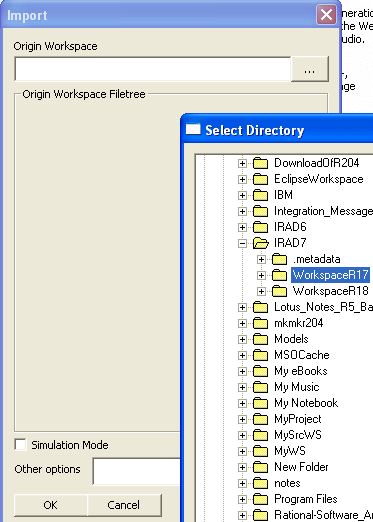This screenshot has height=522, width=373.
Task: Click the IBM folder icon
Action: coord(260,195)
